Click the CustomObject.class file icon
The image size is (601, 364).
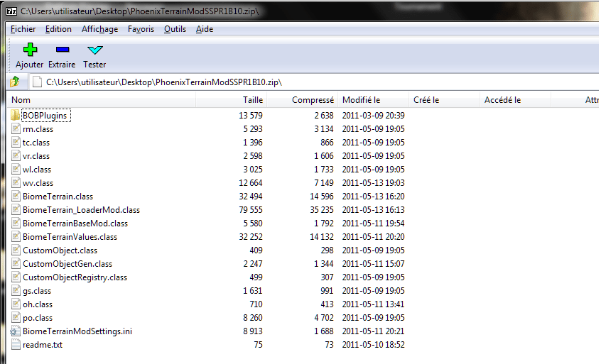[x=16, y=250]
